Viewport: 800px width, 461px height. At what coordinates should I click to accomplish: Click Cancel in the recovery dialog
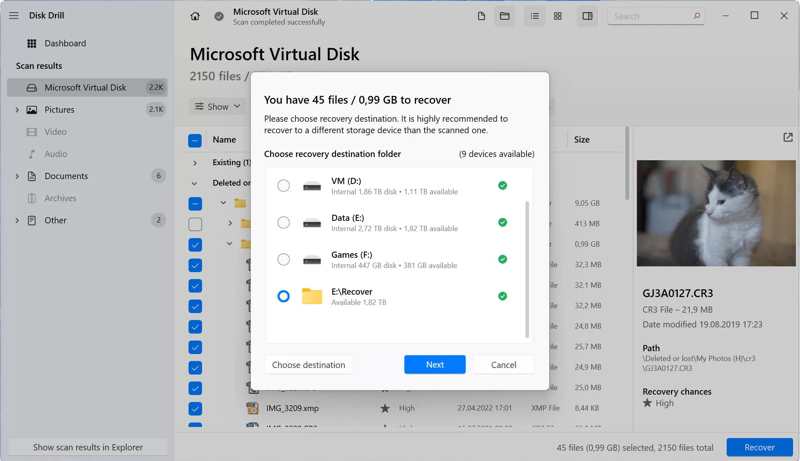click(504, 365)
